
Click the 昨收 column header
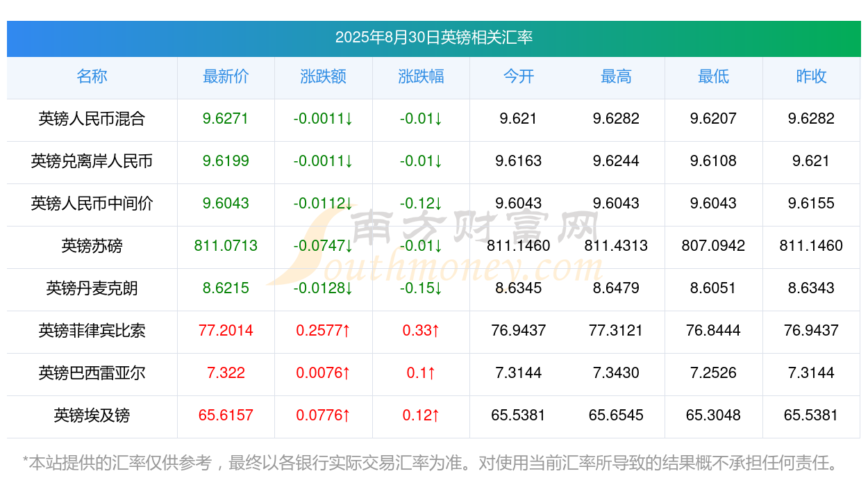(x=811, y=76)
